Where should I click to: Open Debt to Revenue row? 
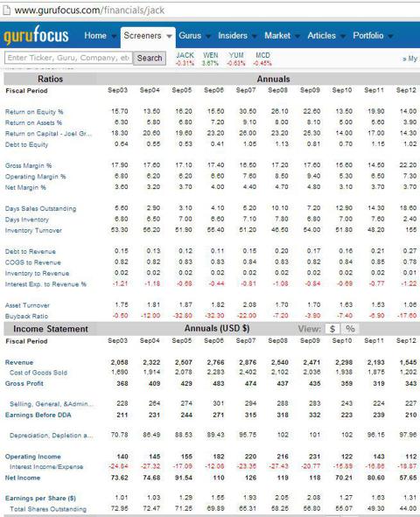pyautogui.click(x=31, y=251)
